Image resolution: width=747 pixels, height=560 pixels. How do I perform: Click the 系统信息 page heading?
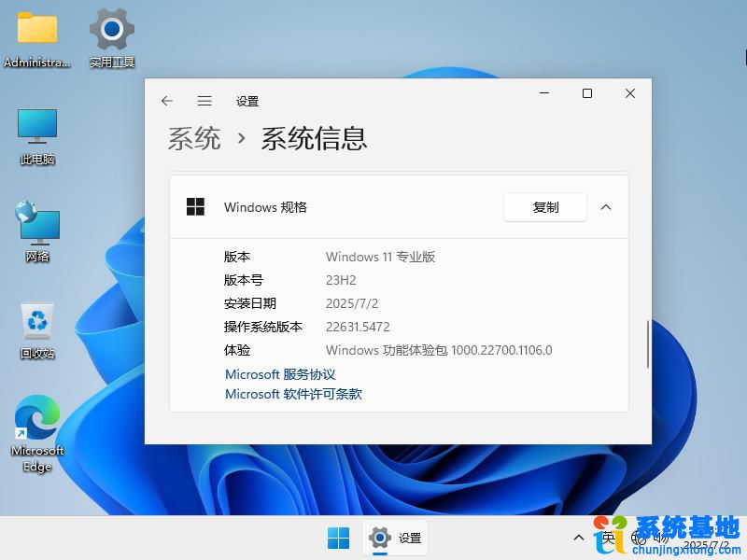(314, 139)
